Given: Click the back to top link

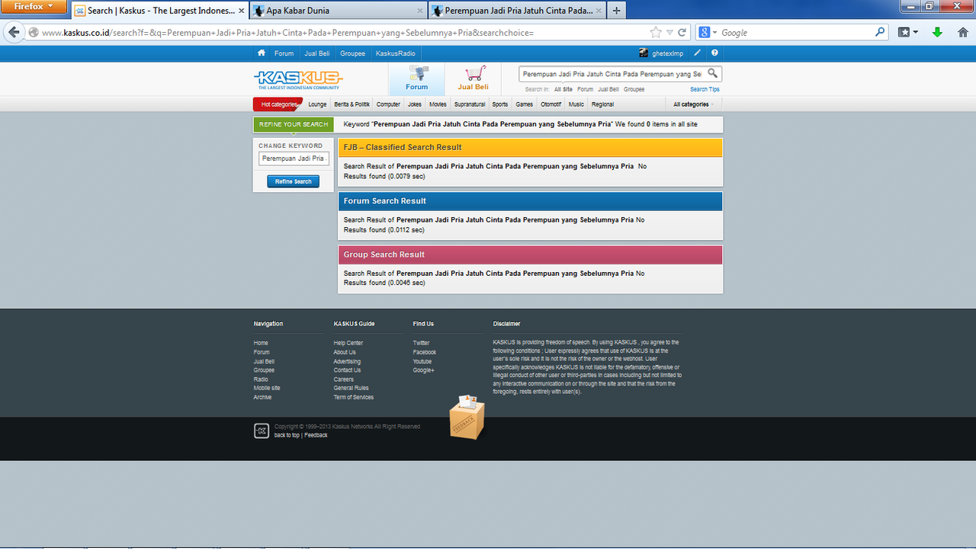Looking at the screenshot, I should 287,435.
